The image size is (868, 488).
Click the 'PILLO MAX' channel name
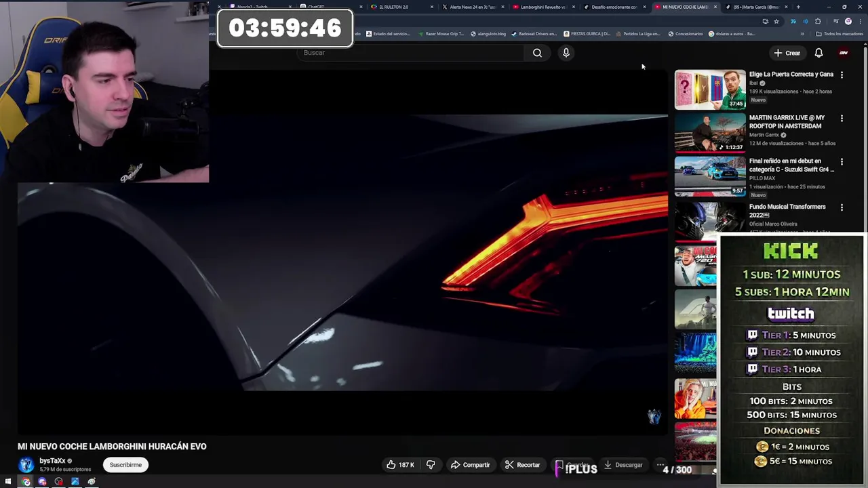pyautogui.click(x=762, y=178)
